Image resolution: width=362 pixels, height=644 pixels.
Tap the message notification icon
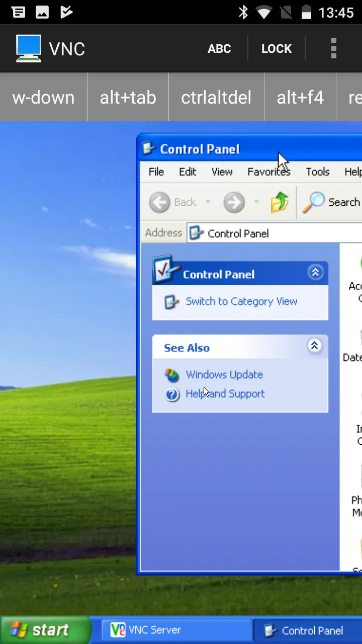[x=19, y=13]
